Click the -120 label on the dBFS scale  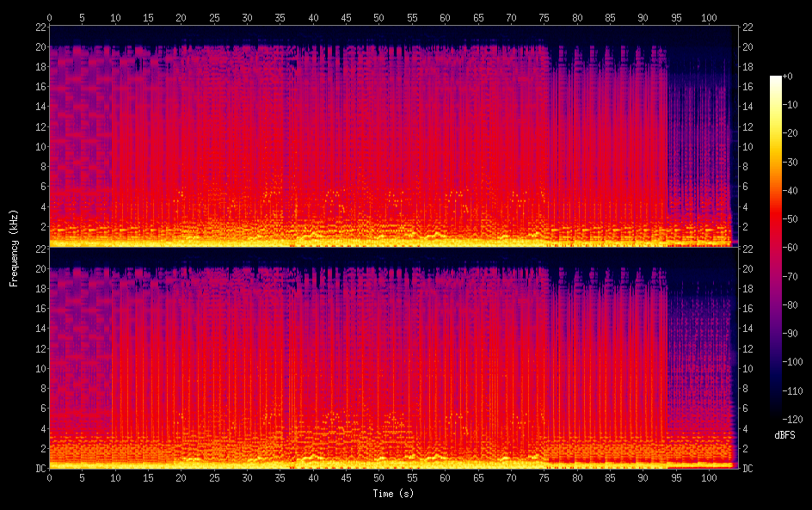[792, 419]
